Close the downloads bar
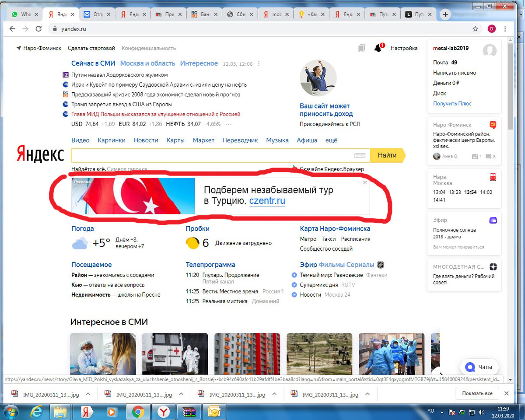This screenshot has width=525, height=420. coord(507,393)
